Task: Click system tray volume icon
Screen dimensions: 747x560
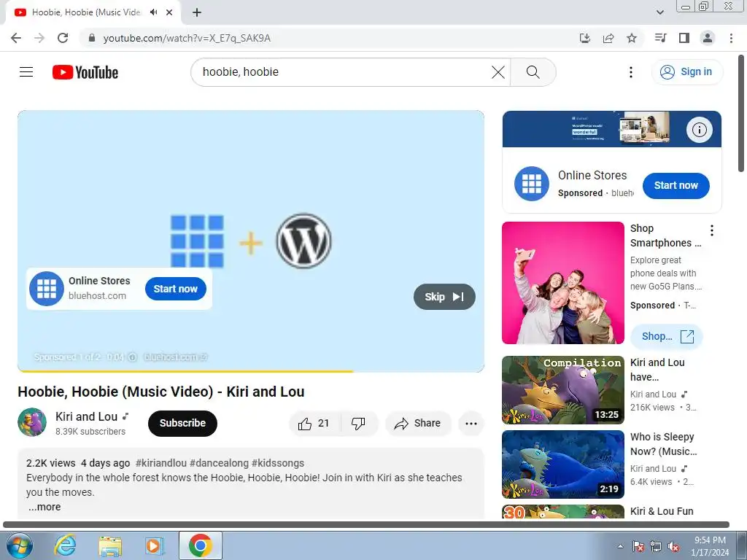Action: [673, 547]
